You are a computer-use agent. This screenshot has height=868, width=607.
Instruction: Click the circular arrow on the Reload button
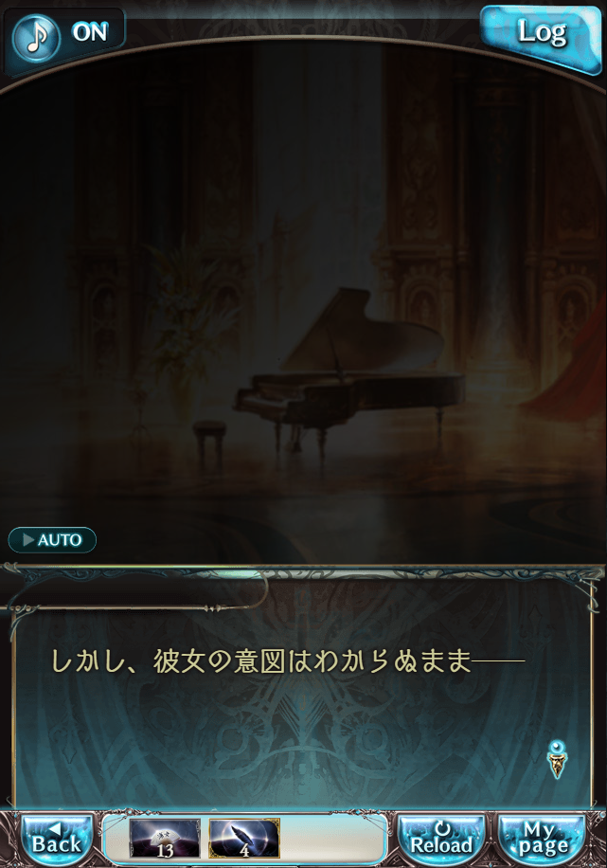point(441,829)
